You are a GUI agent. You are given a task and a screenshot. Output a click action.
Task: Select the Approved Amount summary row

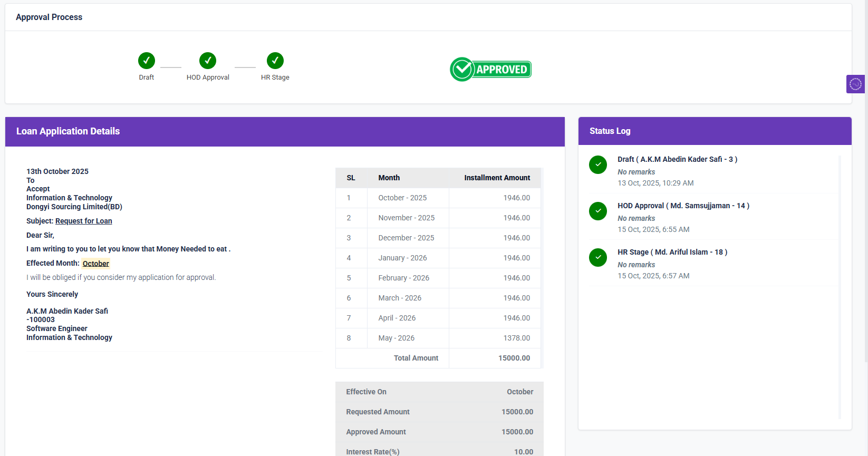coord(439,432)
